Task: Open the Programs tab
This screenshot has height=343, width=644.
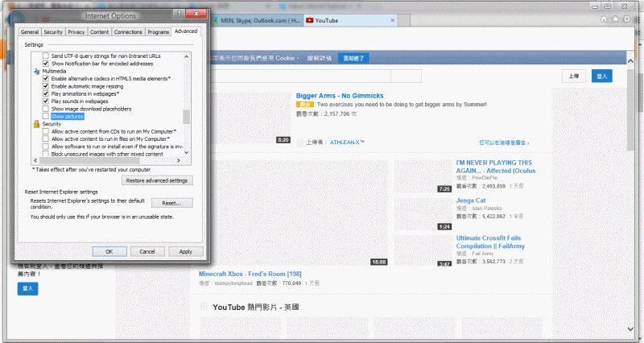Action: [x=158, y=32]
